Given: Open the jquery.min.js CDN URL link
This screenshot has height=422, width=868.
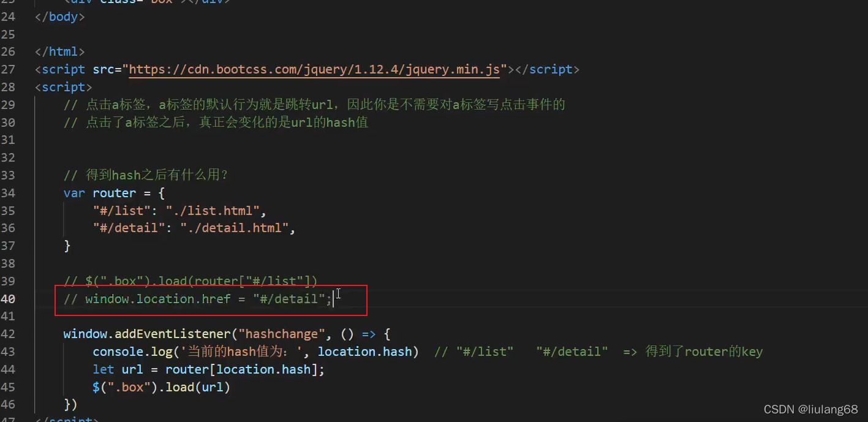Looking at the screenshot, I should coord(315,69).
